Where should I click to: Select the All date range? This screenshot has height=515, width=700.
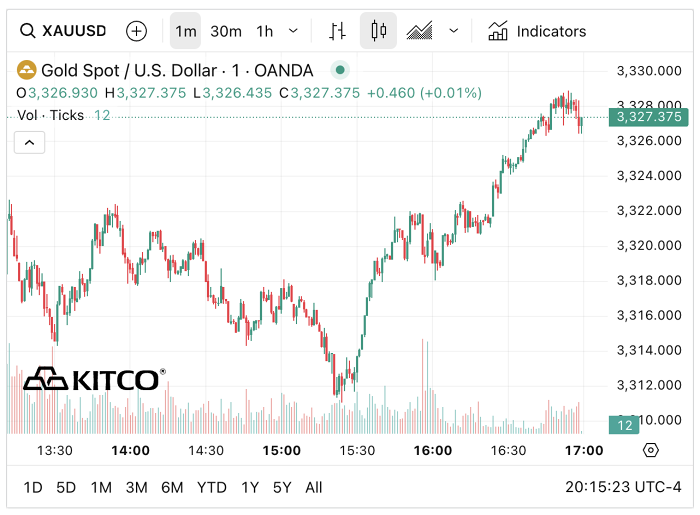(314, 487)
